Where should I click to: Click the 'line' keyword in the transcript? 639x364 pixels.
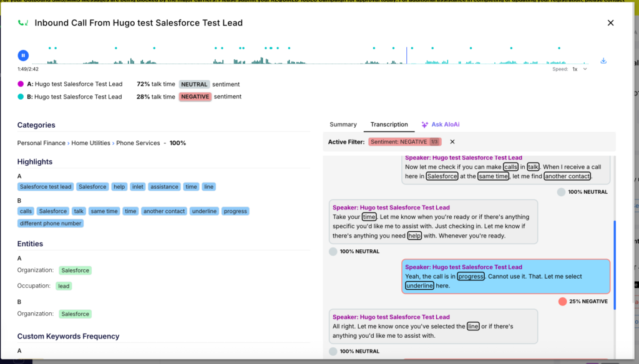tap(473, 327)
